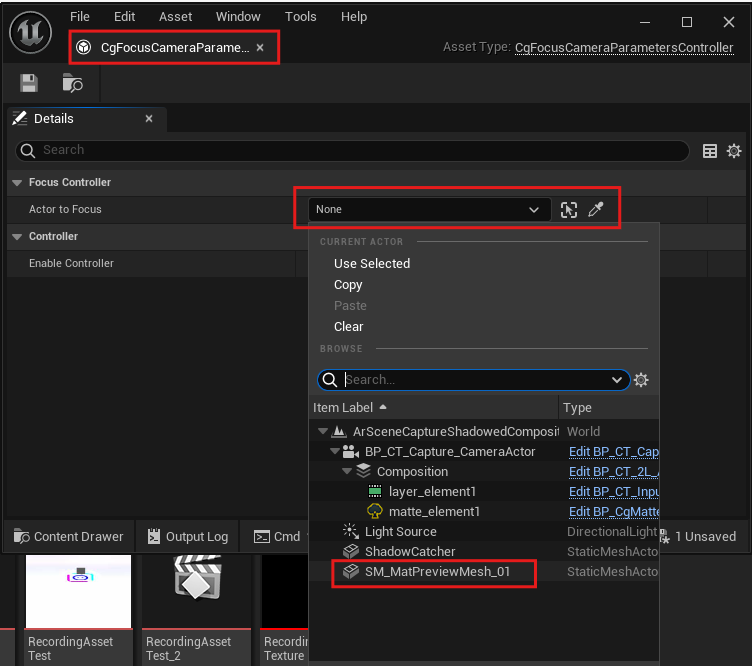Click the eyedropper pick actor from scene icon

pyautogui.click(x=596, y=209)
